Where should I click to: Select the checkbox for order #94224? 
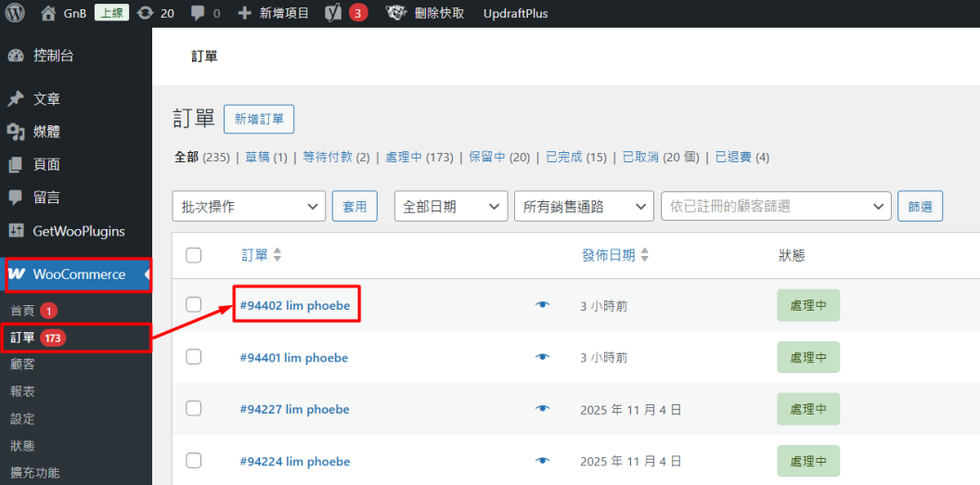193,461
